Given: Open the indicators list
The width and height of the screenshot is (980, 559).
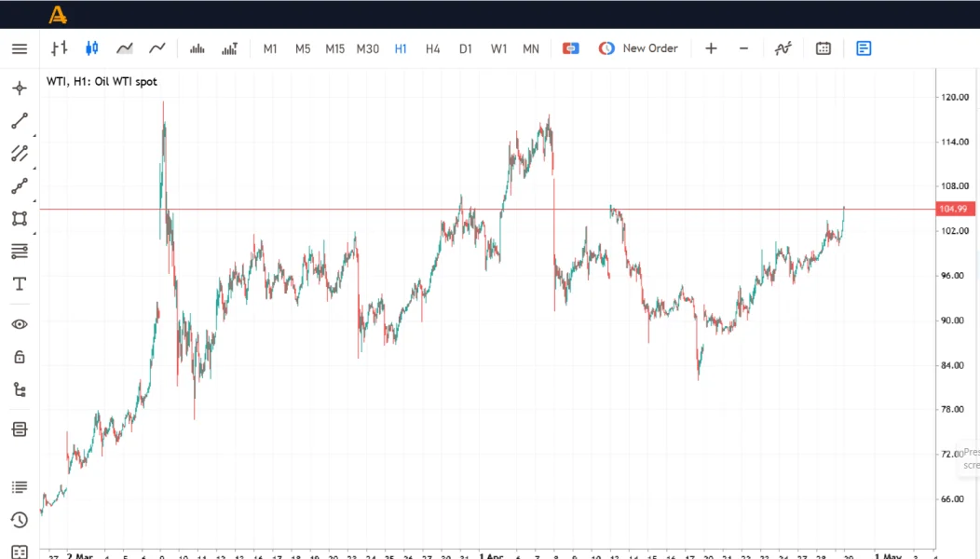Looking at the screenshot, I should [x=783, y=48].
